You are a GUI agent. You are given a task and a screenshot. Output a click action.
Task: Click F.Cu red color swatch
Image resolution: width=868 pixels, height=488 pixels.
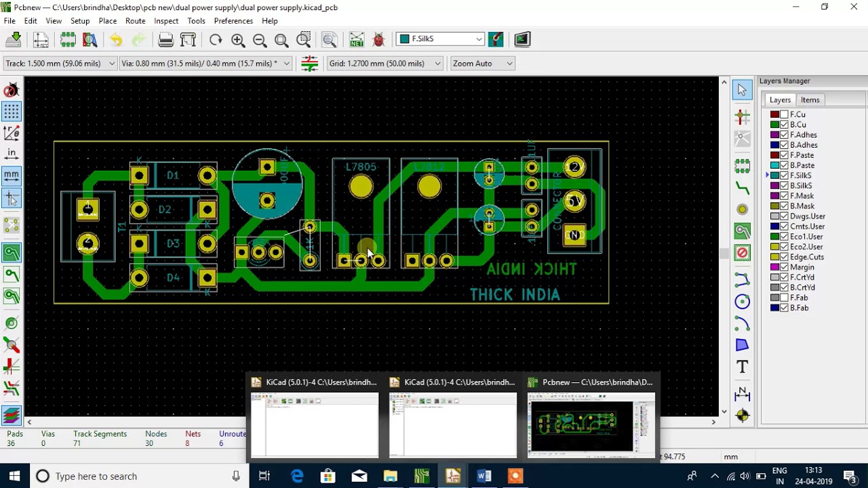pos(774,115)
